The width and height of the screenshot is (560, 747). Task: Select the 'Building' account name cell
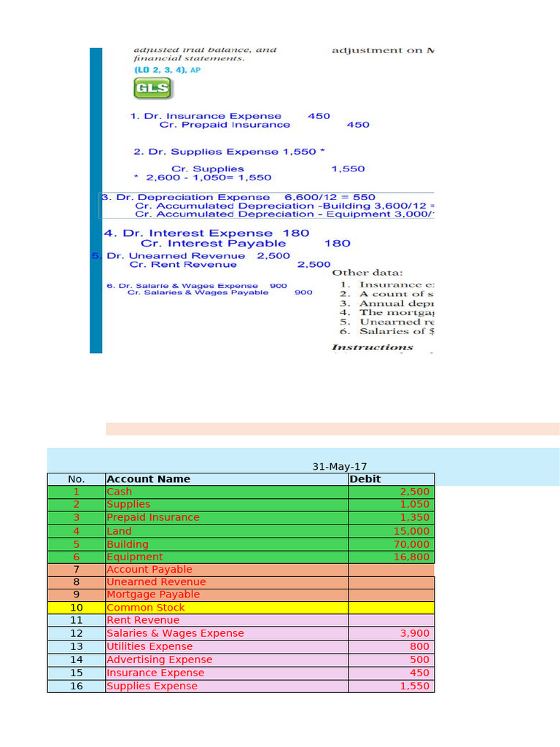point(227,544)
